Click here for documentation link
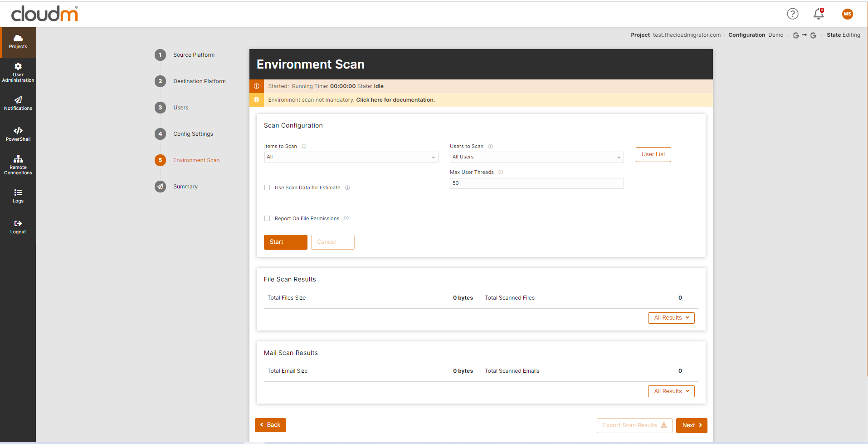The height and width of the screenshot is (444, 868). click(395, 100)
